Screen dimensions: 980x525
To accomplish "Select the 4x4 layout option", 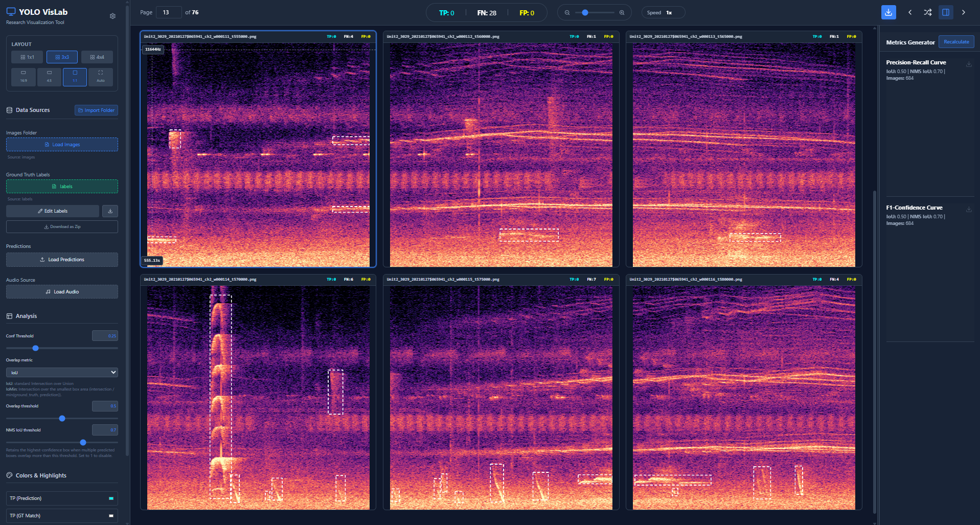I will click(x=97, y=57).
